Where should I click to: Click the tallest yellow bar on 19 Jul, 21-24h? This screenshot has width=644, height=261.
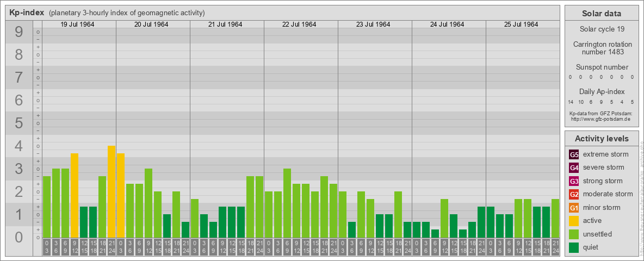[112, 191]
